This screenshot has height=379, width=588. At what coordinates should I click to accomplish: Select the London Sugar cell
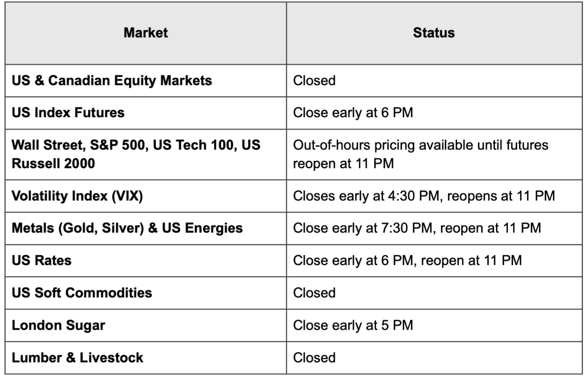click(x=146, y=325)
